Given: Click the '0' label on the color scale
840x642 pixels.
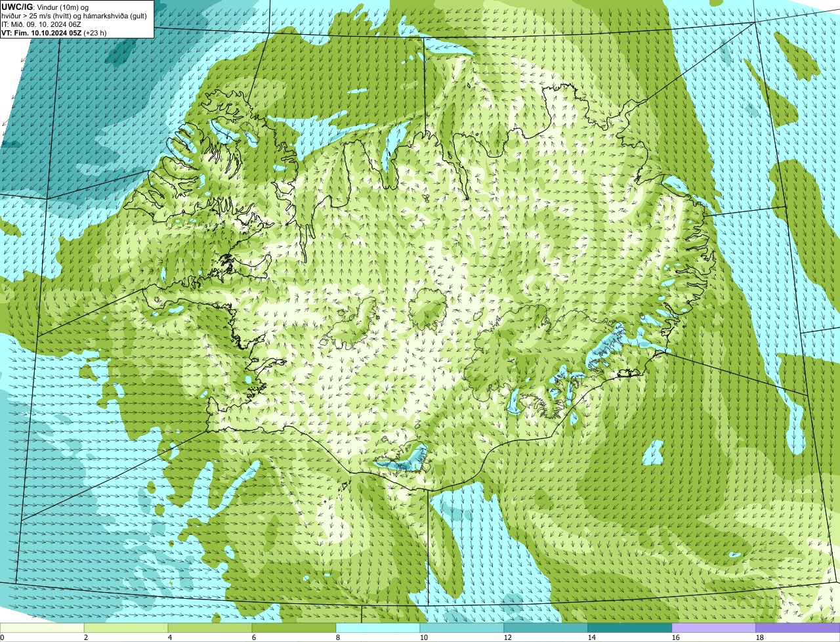Looking at the screenshot, I should pyautogui.click(x=2, y=637).
